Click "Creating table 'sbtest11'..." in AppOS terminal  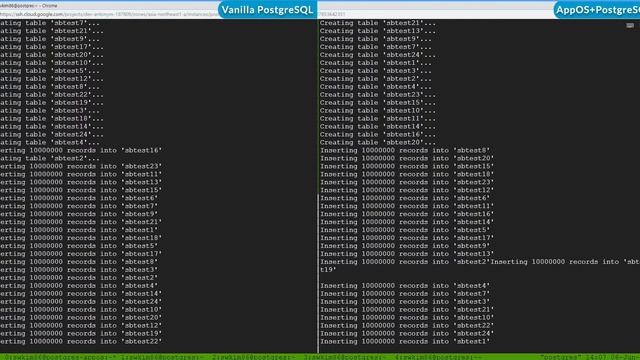378,119
